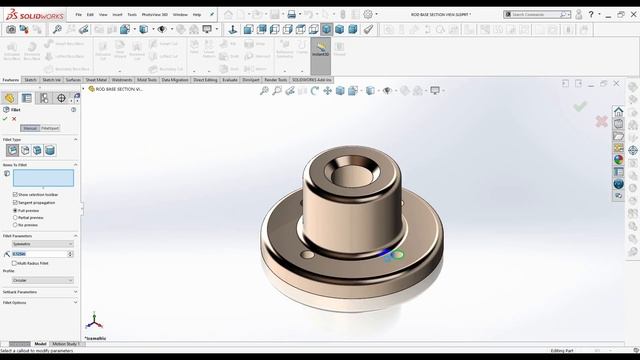Open the fillet help question mark

(73, 110)
